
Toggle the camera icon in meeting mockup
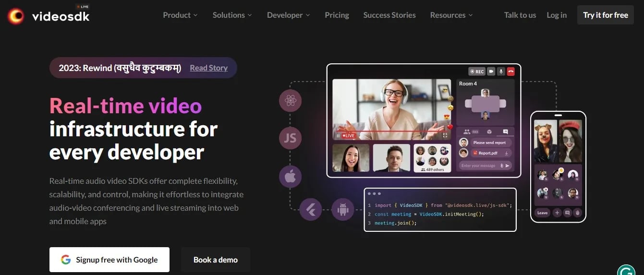(x=491, y=72)
